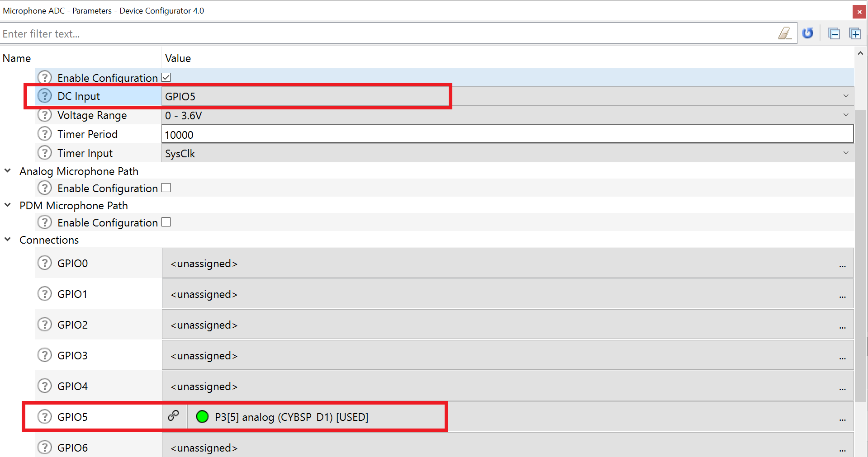
Task: Click the ellipsis button for GPIO5
Action: coord(842,420)
